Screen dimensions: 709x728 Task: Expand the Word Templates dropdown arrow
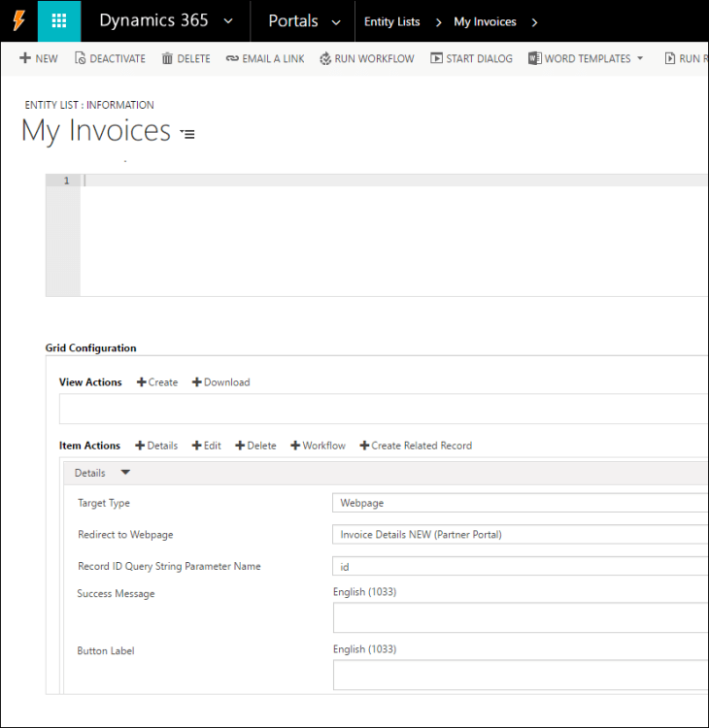coord(640,58)
